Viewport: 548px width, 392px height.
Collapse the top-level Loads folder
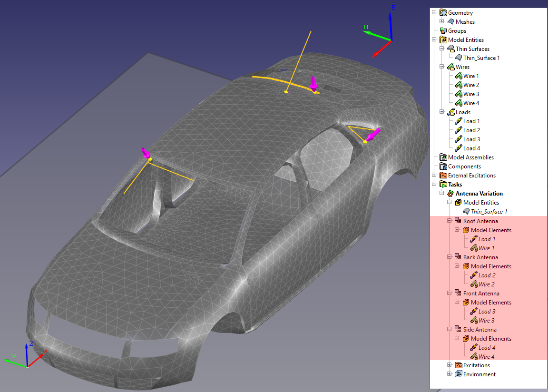(442, 112)
